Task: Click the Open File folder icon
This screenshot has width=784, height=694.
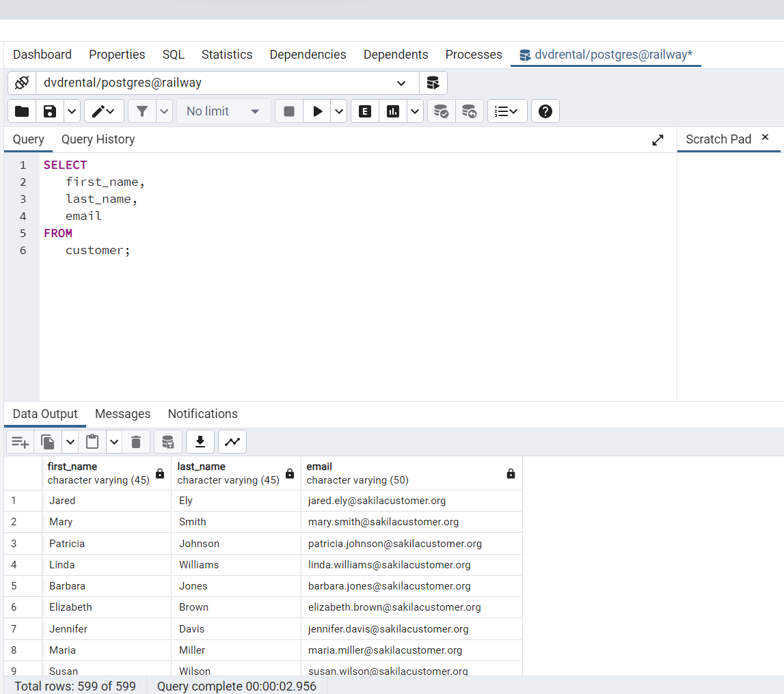Action: [x=22, y=111]
